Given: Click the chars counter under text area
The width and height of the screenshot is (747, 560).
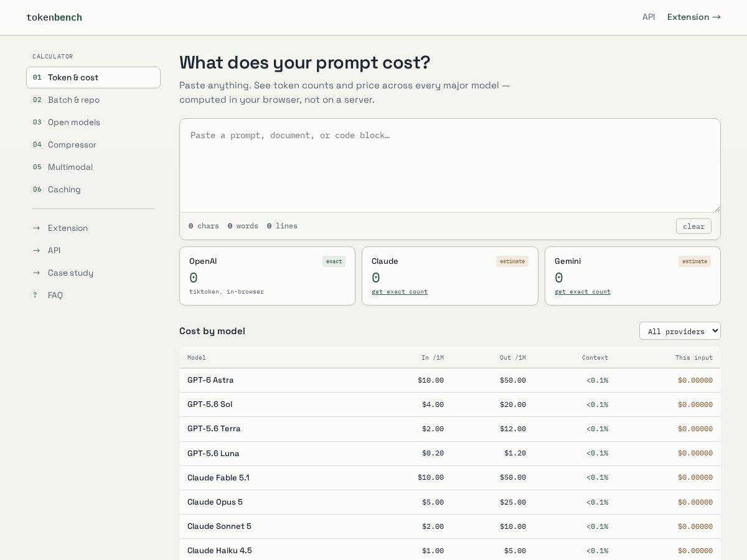Looking at the screenshot, I should point(204,226).
